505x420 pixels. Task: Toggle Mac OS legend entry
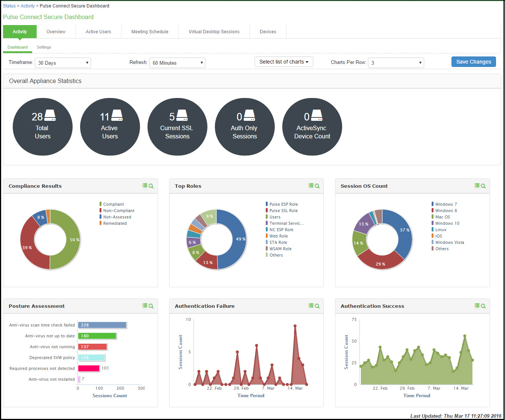441,217
